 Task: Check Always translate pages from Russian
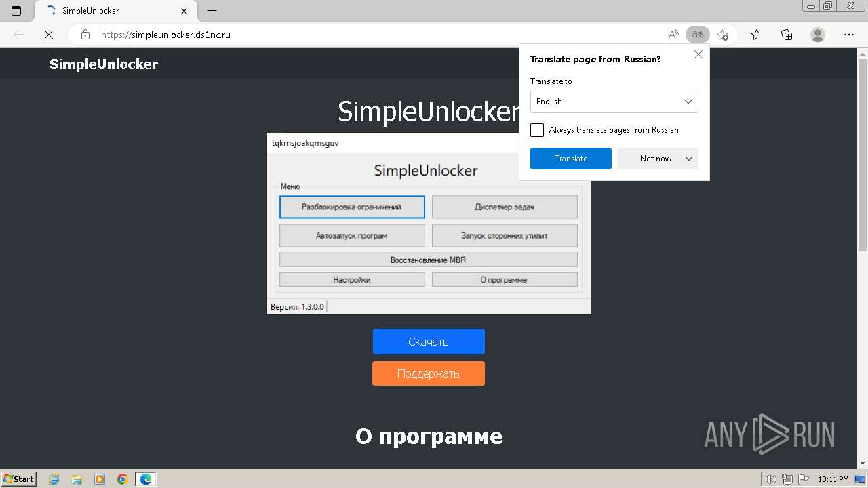tap(537, 130)
